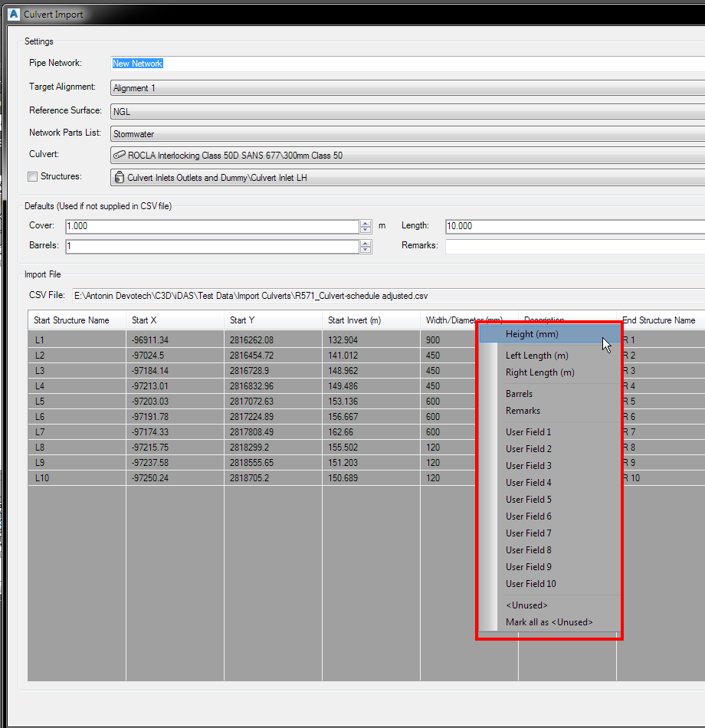
Task: Toggle the Structures checkbox
Action: tap(32, 176)
